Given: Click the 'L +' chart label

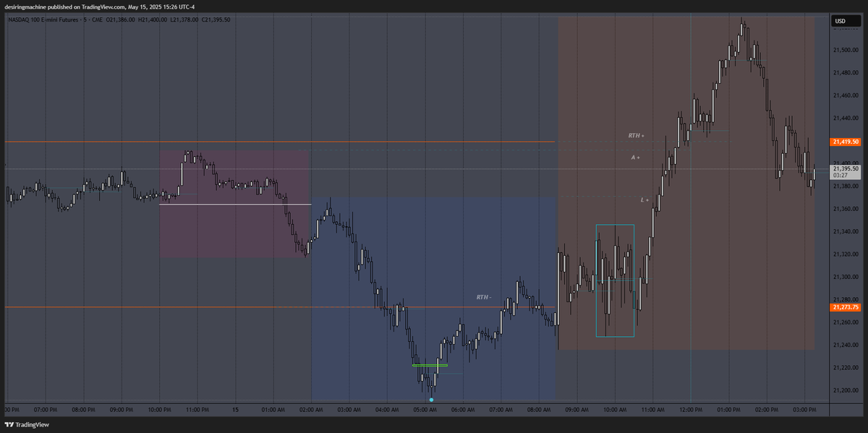Looking at the screenshot, I should click(645, 199).
